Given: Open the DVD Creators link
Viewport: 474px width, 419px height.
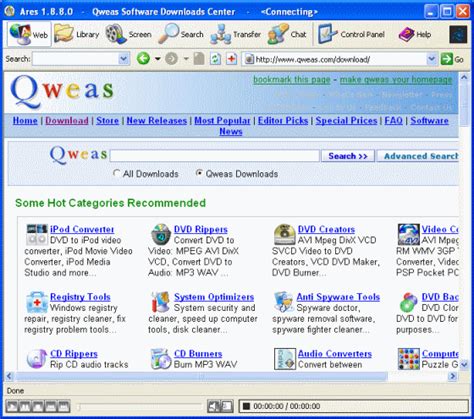Looking at the screenshot, I should point(326,229).
